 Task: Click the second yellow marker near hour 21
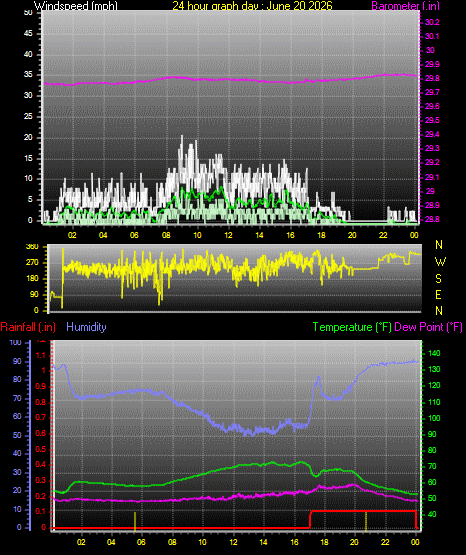point(366,521)
